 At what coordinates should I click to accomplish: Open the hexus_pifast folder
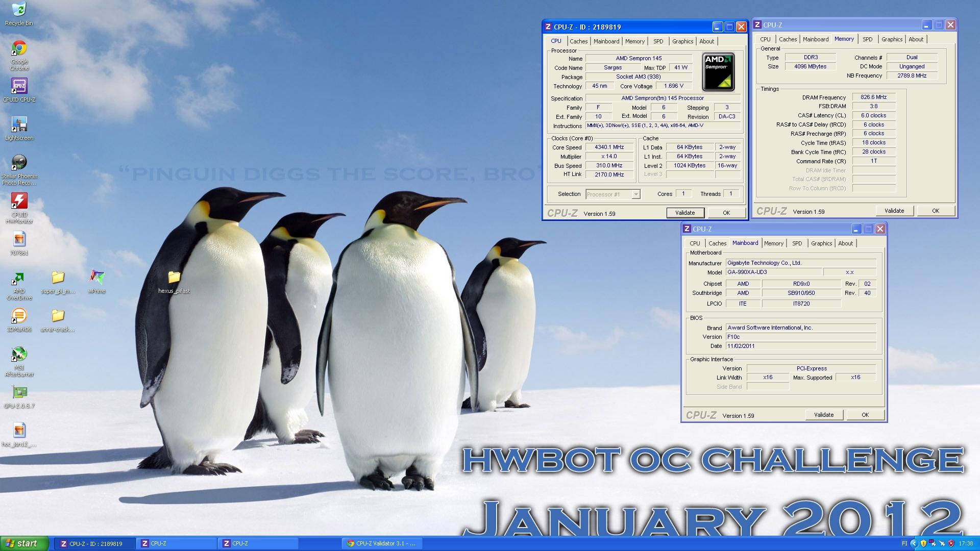coord(174,282)
